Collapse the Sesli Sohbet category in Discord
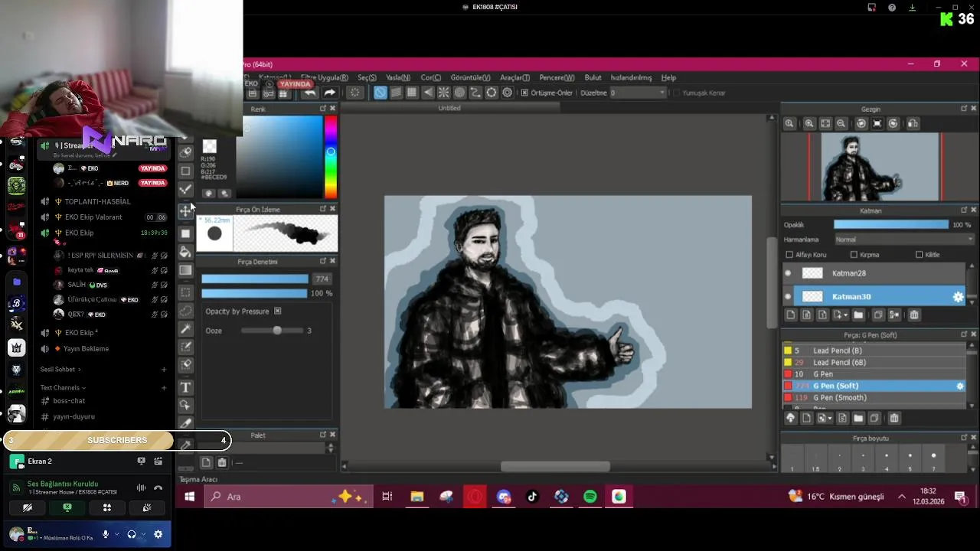This screenshot has height=551, width=980. pos(60,370)
